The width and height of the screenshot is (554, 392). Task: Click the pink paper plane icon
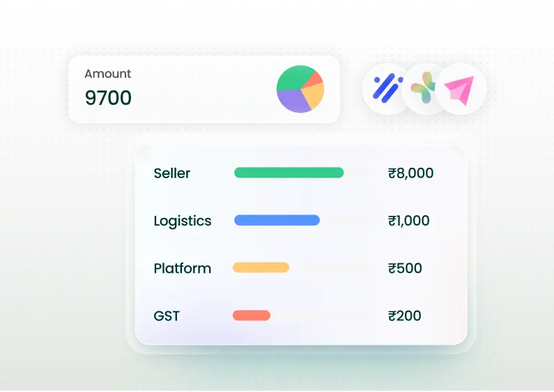coord(460,89)
